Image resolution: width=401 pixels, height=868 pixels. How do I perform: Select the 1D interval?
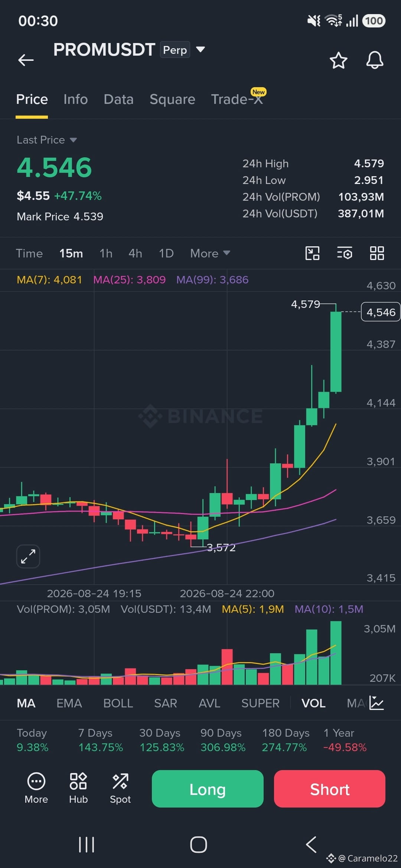click(166, 253)
